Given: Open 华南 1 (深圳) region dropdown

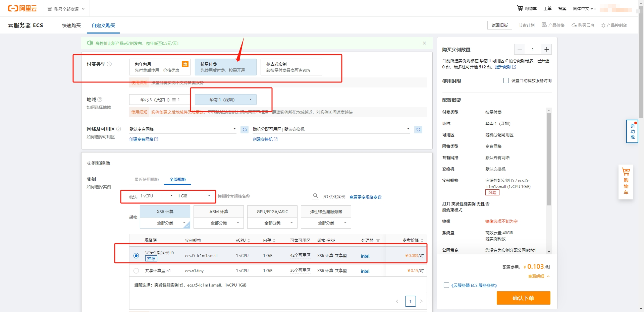Looking at the screenshot, I should (x=226, y=100).
